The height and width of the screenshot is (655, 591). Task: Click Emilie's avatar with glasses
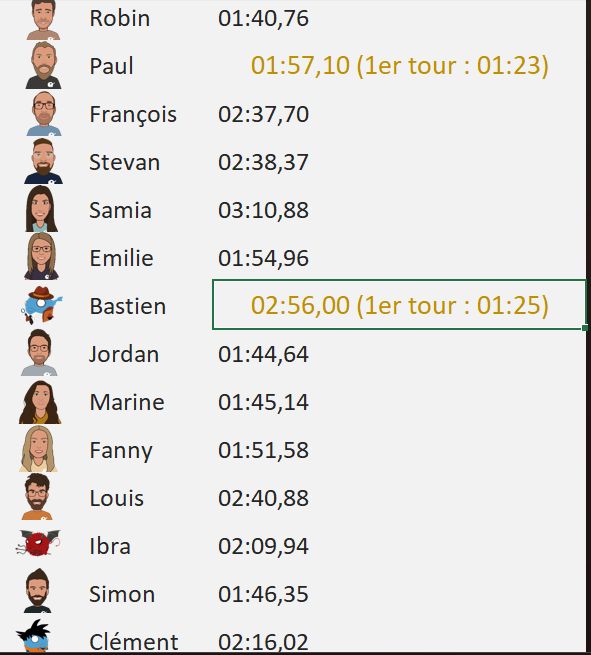click(x=41, y=256)
